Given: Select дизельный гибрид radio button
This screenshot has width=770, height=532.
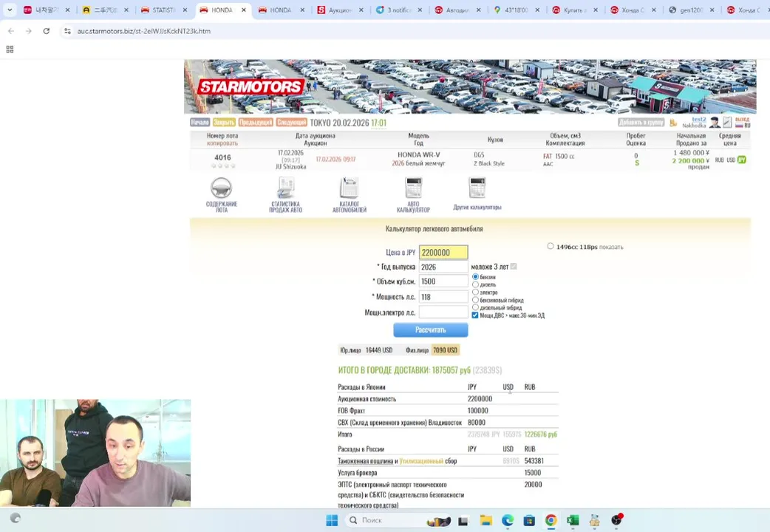Looking at the screenshot, I should pyautogui.click(x=475, y=307).
